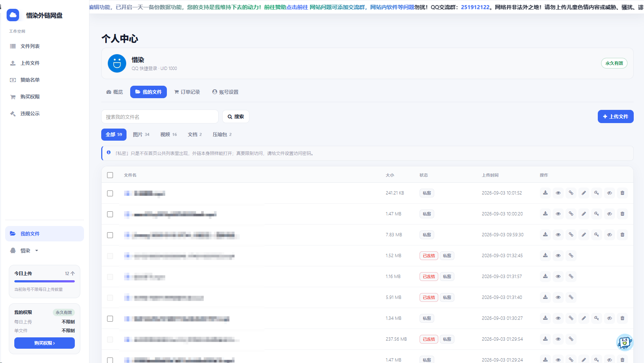644x363 pixels.
Task: Delete the file uploaded at 09:59:30
Action: click(622, 235)
